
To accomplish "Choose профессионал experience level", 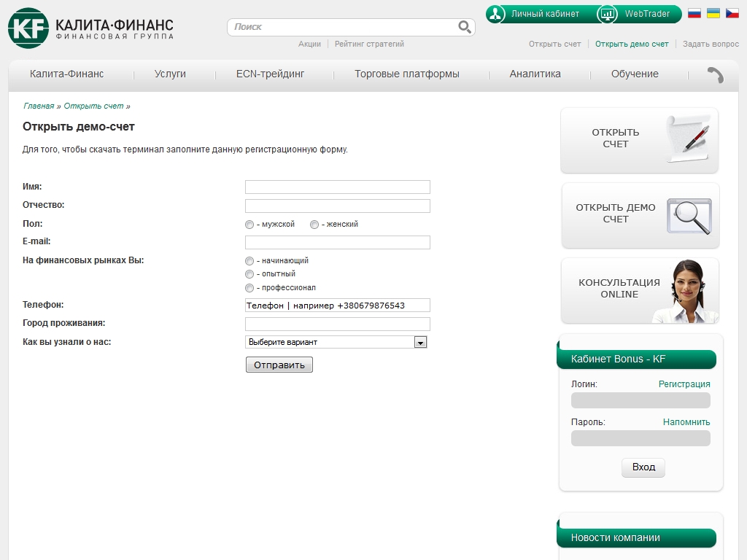I will point(249,288).
